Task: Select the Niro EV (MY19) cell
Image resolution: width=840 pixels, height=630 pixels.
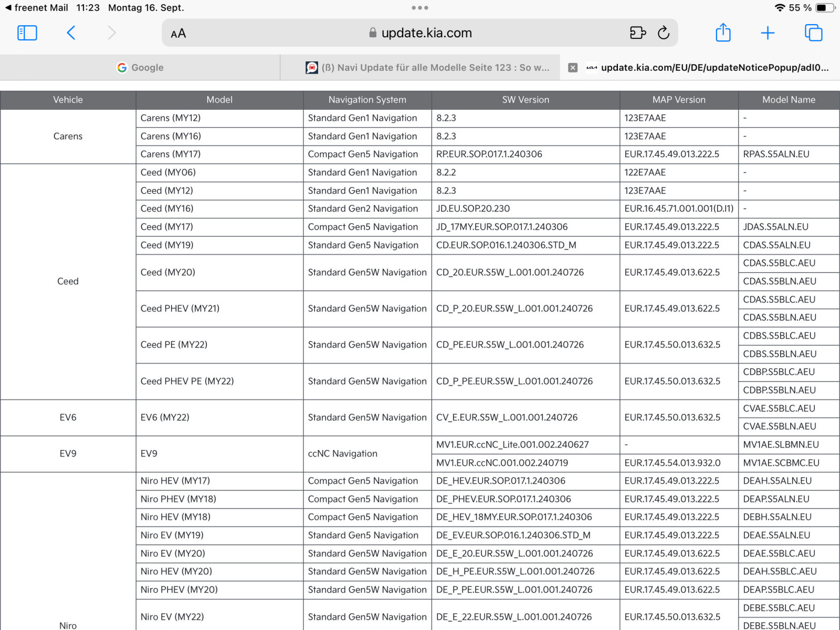Action: (x=219, y=535)
